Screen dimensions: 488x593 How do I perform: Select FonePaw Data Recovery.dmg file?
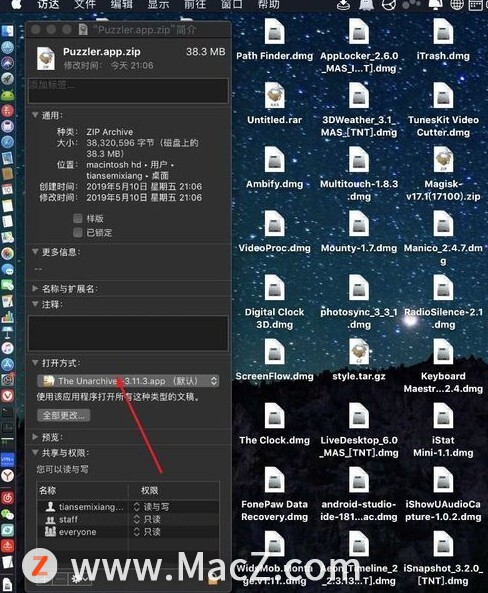[x=275, y=480]
